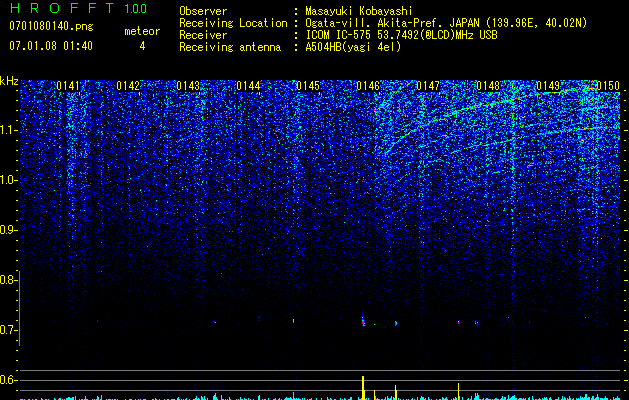629x400 pixels.
Task: Click the 0147 time marker
Action: (428, 86)
